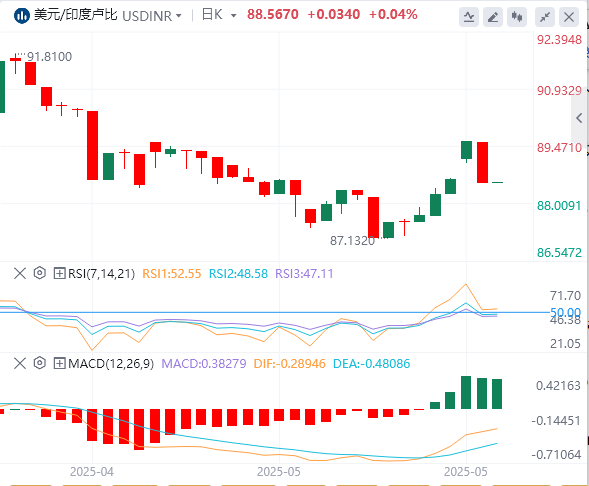Open the indicator line chart tool icon

click(x=469, y=17)
